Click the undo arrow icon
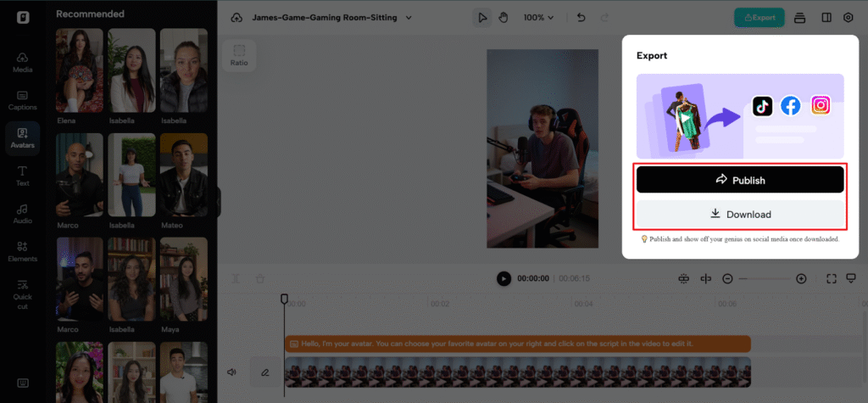The width and height of the screenshot is (868, 403). tap(581, 17)
